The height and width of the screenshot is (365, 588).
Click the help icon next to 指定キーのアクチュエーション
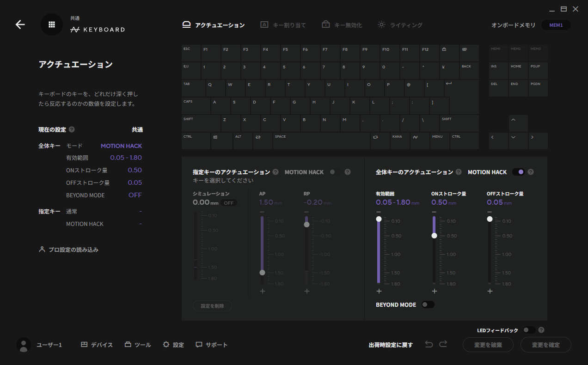[x=276, y=172]
